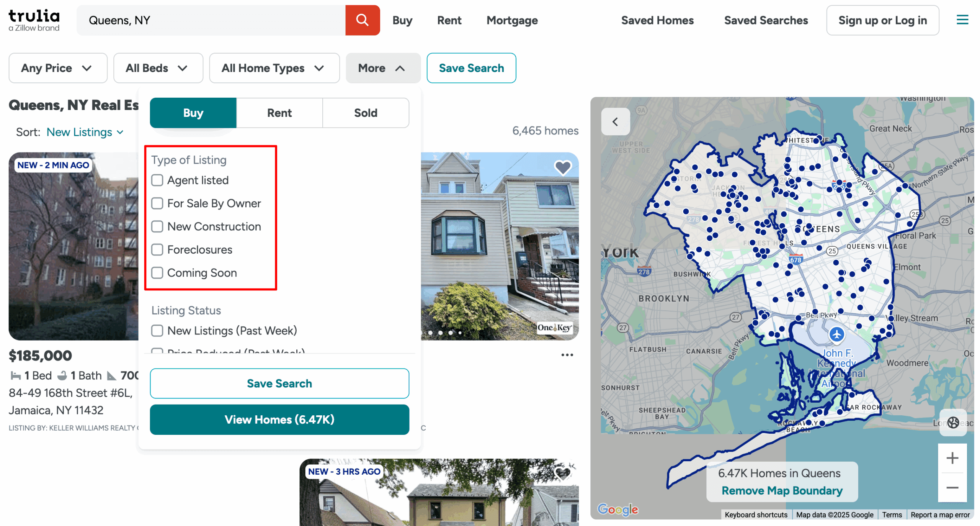The image size is (980, 526).
Task: Enable the Foreclosures checkbox
Action: point(157,249)
